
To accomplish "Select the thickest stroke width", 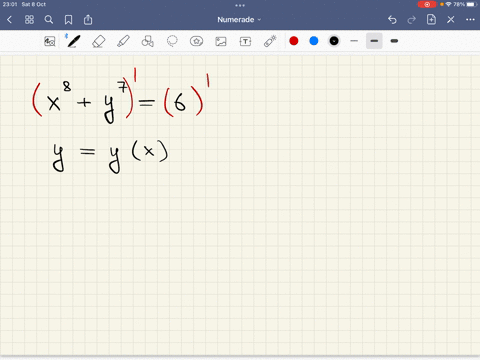I will tap(394, 41).
